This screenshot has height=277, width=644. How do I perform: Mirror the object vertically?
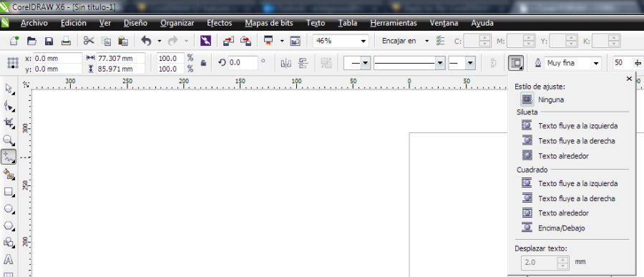(x=303, y=63)
